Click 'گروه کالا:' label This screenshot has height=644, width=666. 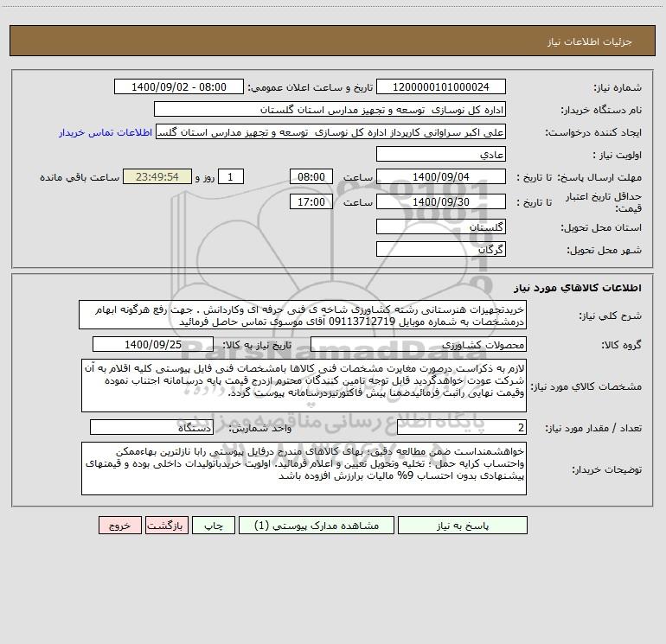click(622, 345)
